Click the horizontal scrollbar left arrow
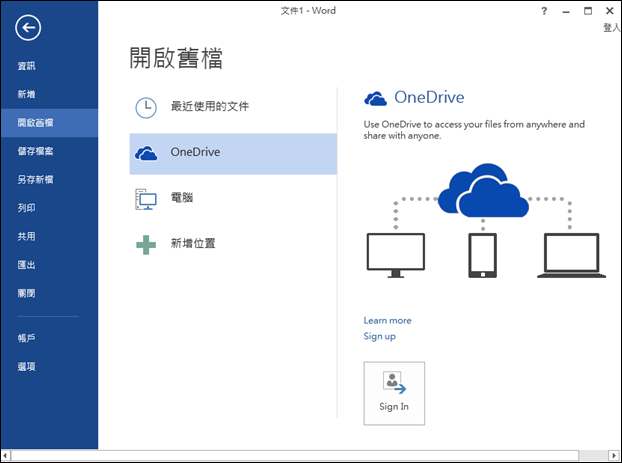The image size is (622, 463). tap(5, 455)
